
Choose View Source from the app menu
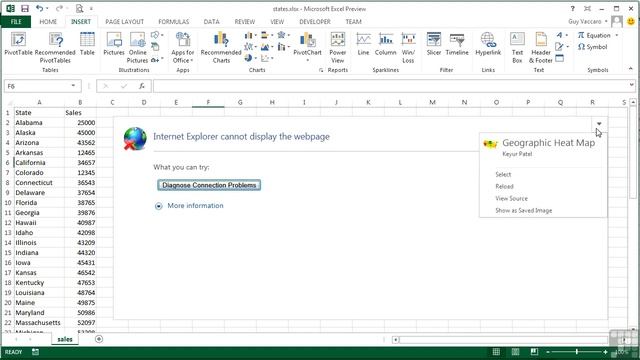[511, 198]
